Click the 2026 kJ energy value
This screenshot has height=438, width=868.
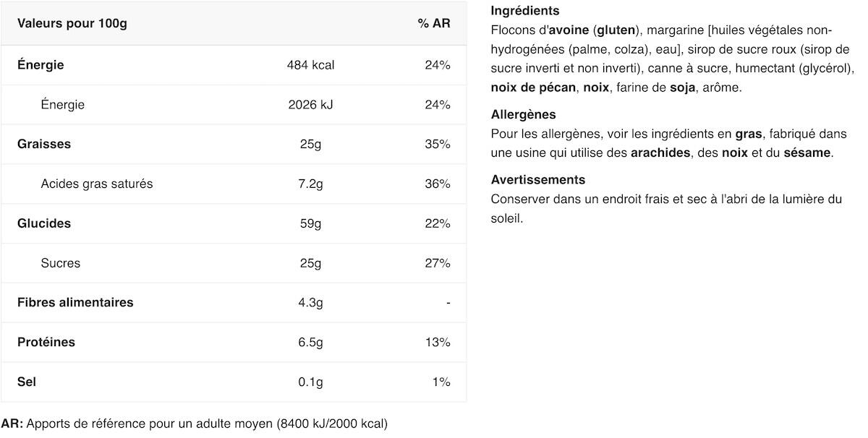[x=310, y=105]
